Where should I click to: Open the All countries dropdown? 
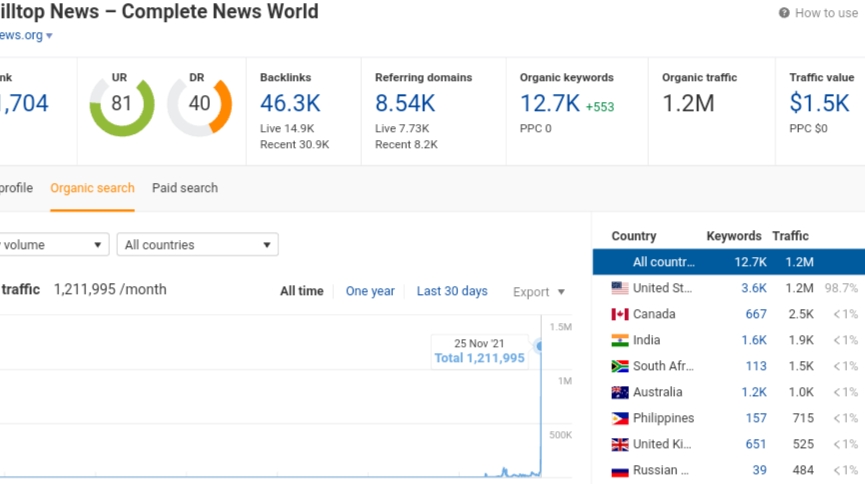click(197, 244)
